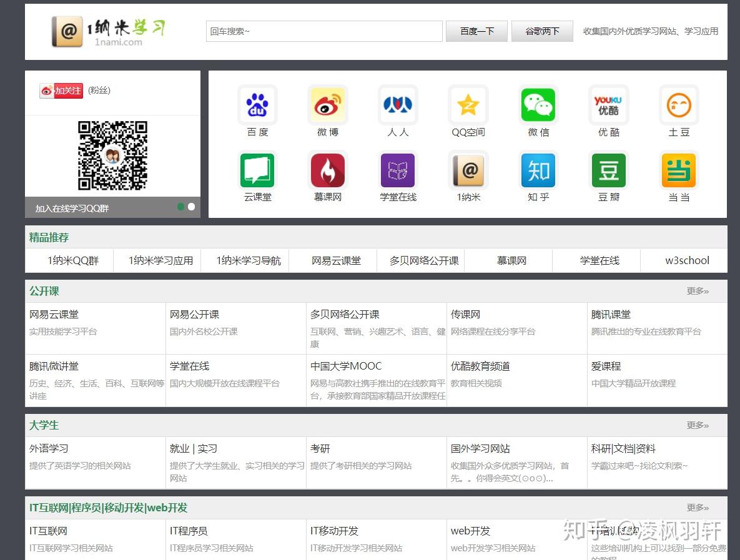Open the 慕课网 flame icon

click(327, 170)
